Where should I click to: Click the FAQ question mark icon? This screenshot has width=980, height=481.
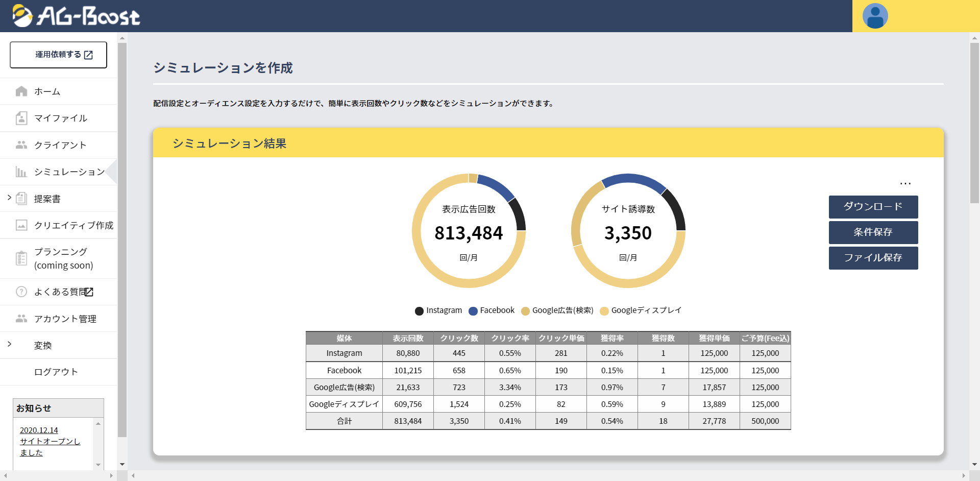[21, 292]
